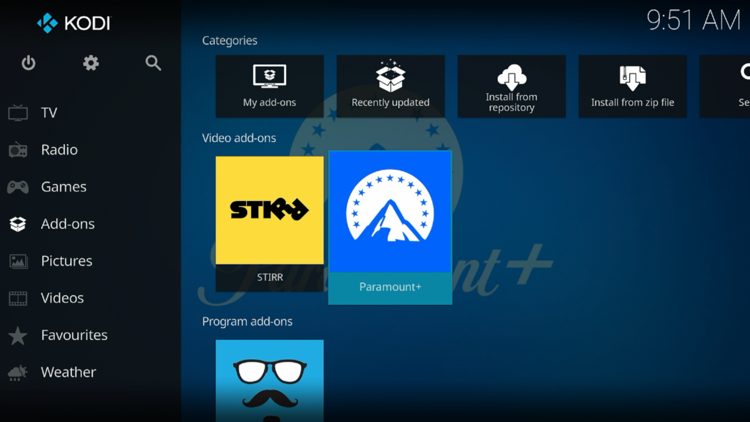Select Weather in the main menu
This screenshot has width=750, height=422.
coord(68,372)
